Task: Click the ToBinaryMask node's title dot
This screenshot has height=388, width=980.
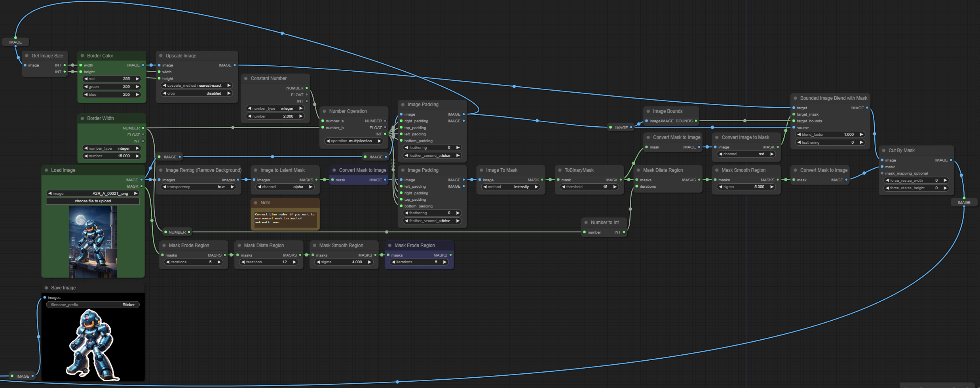Action: click(560, 170)
